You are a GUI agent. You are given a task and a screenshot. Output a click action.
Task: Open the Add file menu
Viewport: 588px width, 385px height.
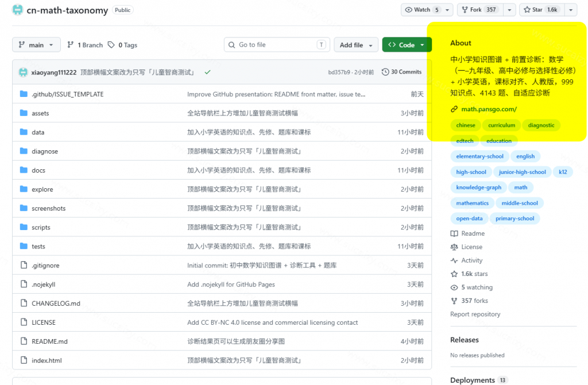coord(356,45)
